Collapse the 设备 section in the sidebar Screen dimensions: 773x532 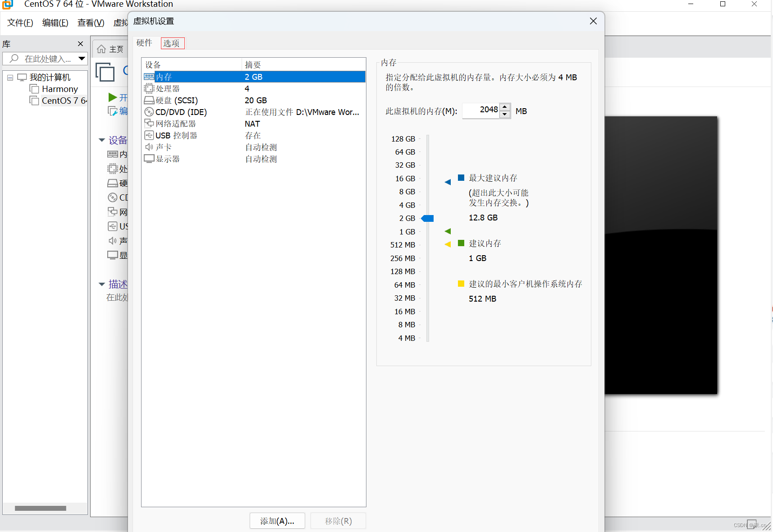click(102, 140)
